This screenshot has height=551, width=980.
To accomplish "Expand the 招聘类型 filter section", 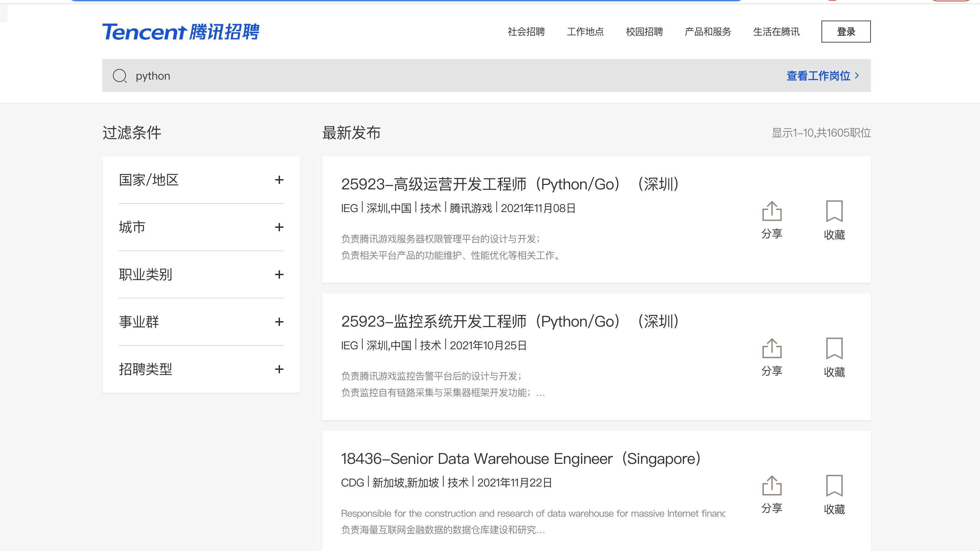I will click(x=279, y=369).
